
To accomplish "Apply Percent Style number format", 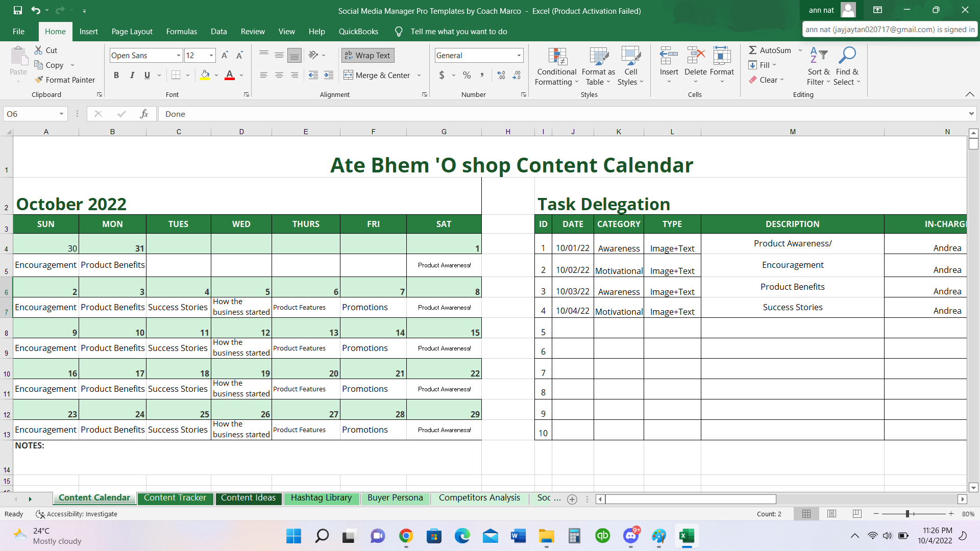I will (x=467, y=75).
